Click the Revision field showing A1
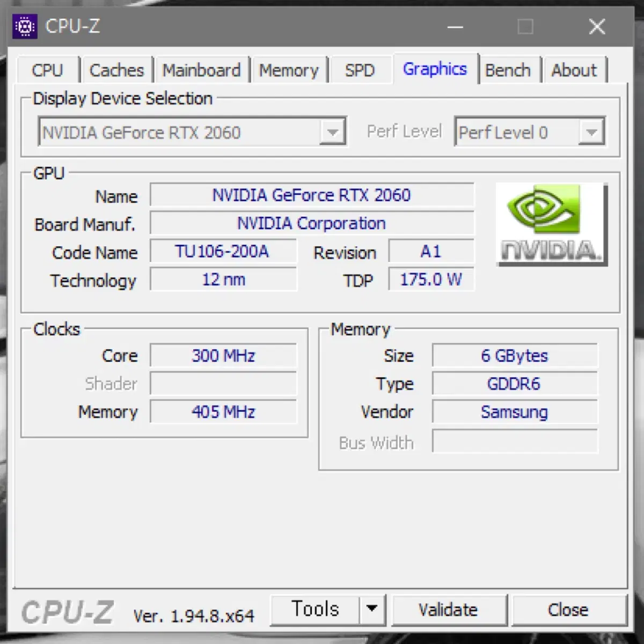 click(431, 251)
